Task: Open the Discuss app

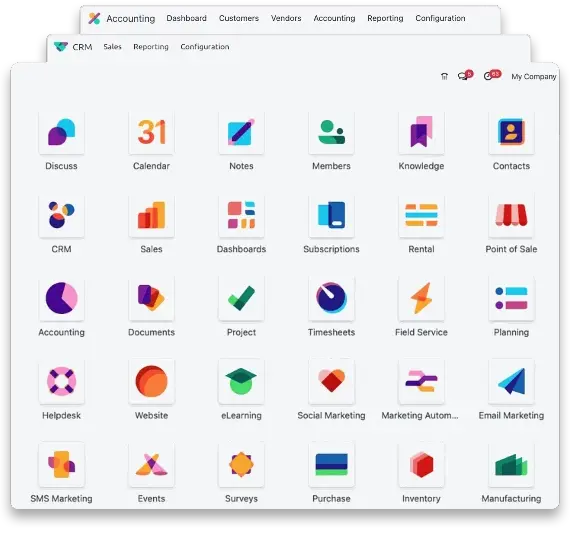Action: (x=61, y=133)
